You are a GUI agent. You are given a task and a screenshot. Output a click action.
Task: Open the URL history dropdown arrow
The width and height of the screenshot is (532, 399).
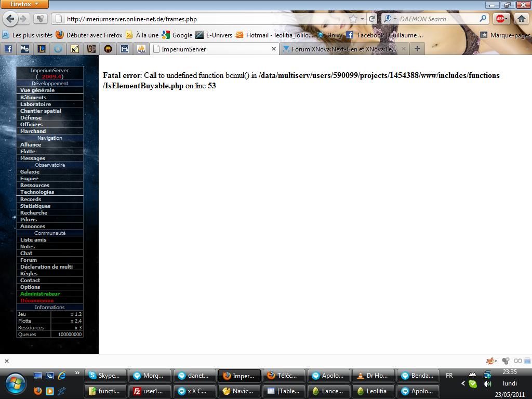pos(362,19)
